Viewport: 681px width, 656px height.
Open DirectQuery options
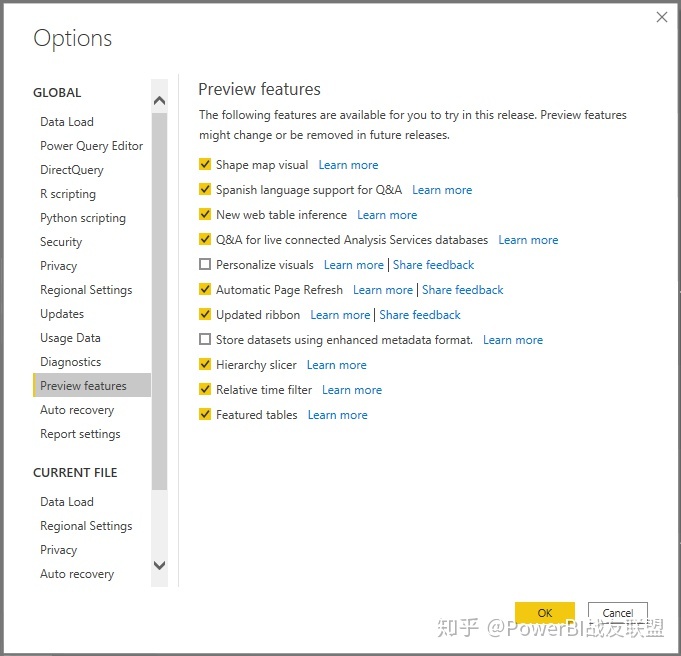72,170
